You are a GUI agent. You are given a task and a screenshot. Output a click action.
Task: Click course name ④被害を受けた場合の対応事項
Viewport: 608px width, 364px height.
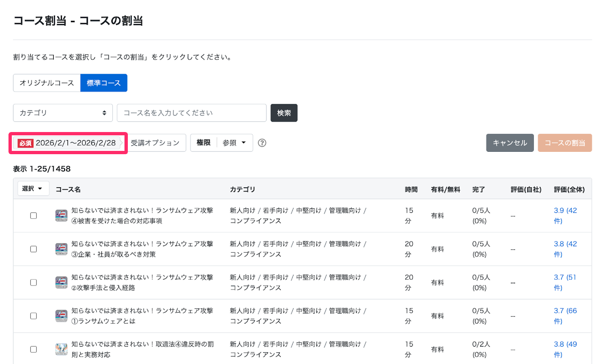[x=142, y=215]
